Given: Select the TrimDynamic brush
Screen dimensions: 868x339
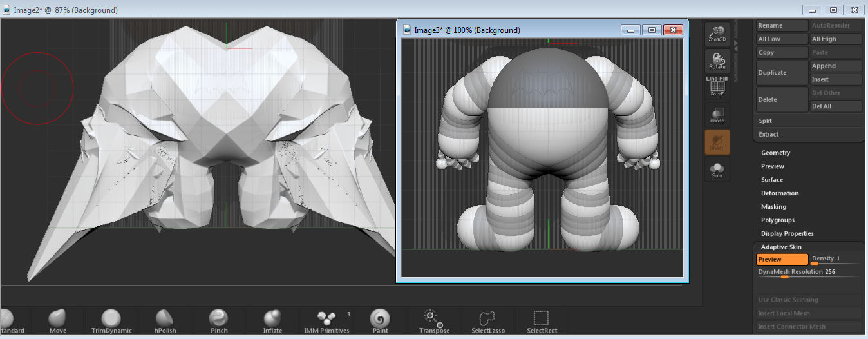Looking at the screenshot, I should point(111,321).
